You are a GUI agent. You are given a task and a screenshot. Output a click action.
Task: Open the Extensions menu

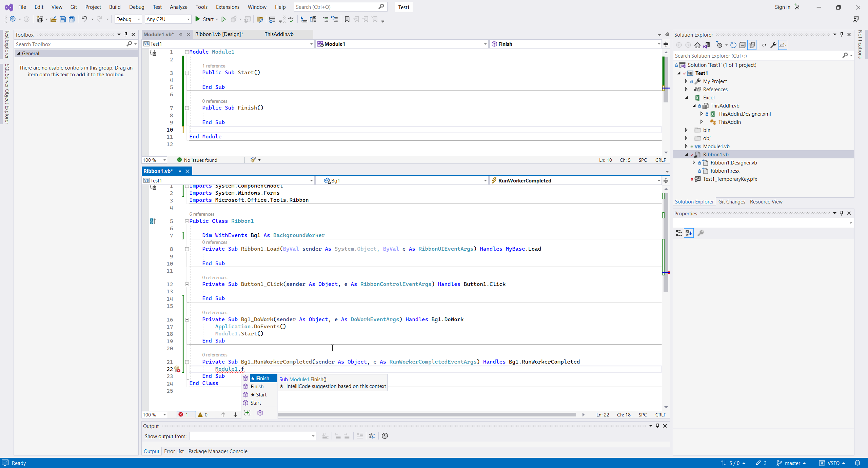pyautogui.click(x=227, y=7)
